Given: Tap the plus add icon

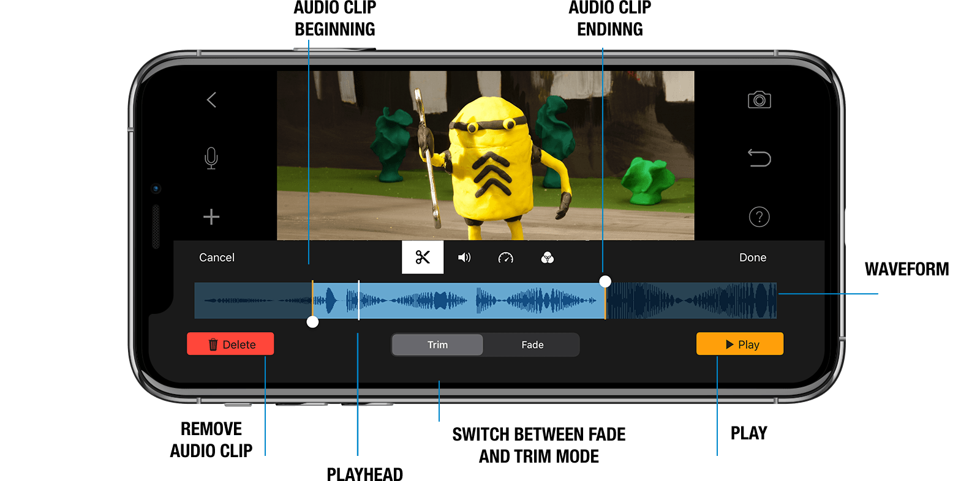Looking at the screenshot, I should pos(211,217).
